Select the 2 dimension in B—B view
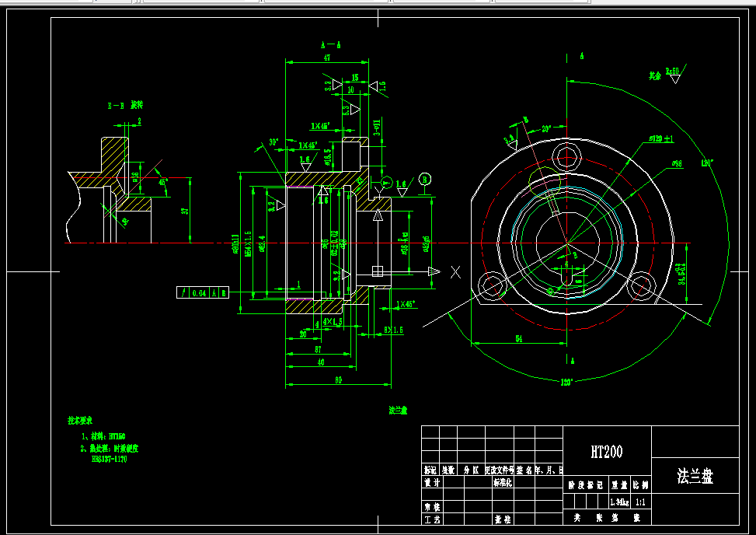The image size is (756, 535). [139, 121]
